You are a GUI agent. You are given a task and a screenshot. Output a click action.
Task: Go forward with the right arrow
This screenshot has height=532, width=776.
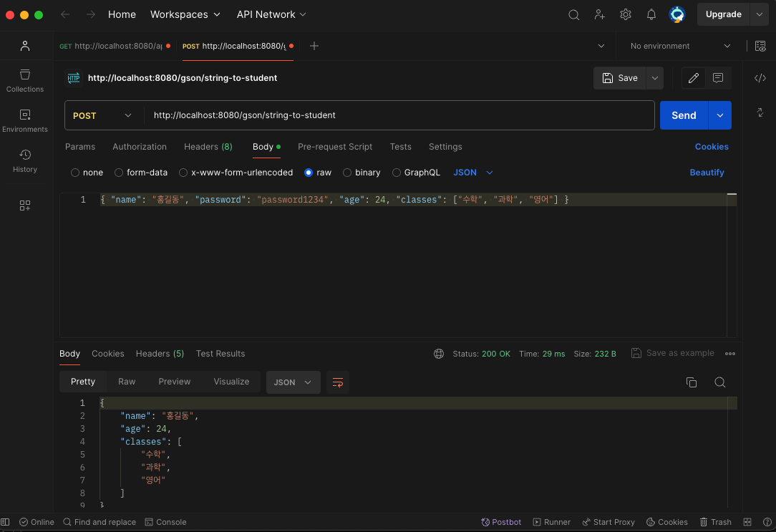(x=90, y=14)
